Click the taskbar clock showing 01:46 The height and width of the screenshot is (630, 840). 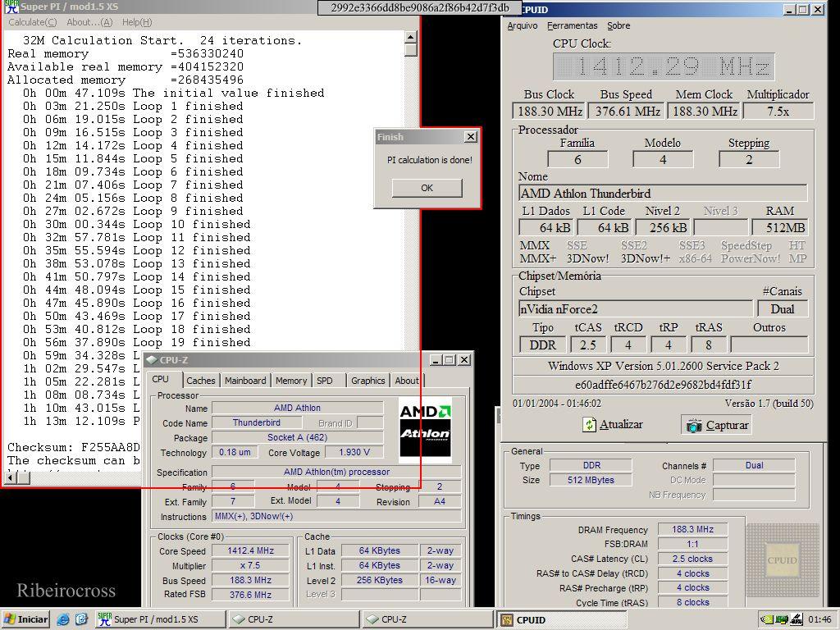(819, 620)
